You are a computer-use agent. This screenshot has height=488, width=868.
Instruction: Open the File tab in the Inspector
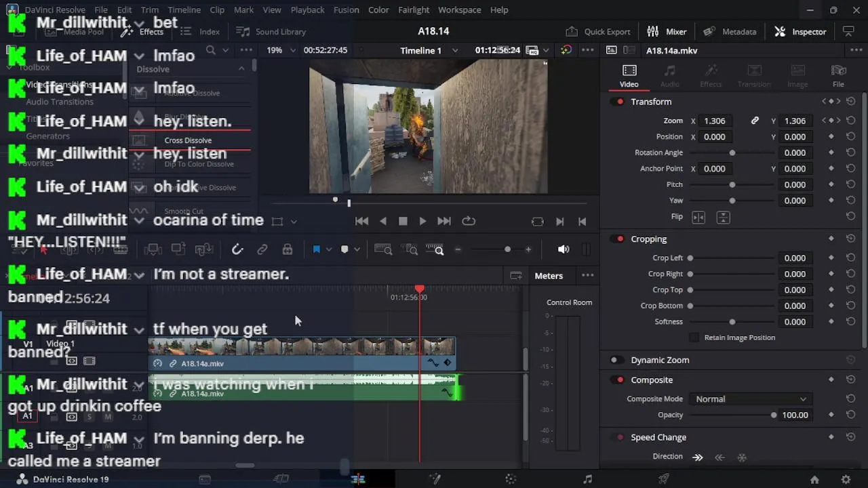(838, 76)
